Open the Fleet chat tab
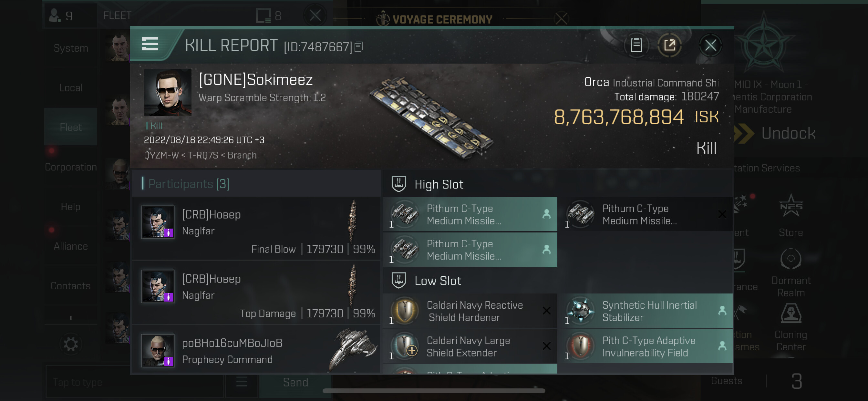Image resolution: width=868 pixels, height=401 pixels. (71, 127)
